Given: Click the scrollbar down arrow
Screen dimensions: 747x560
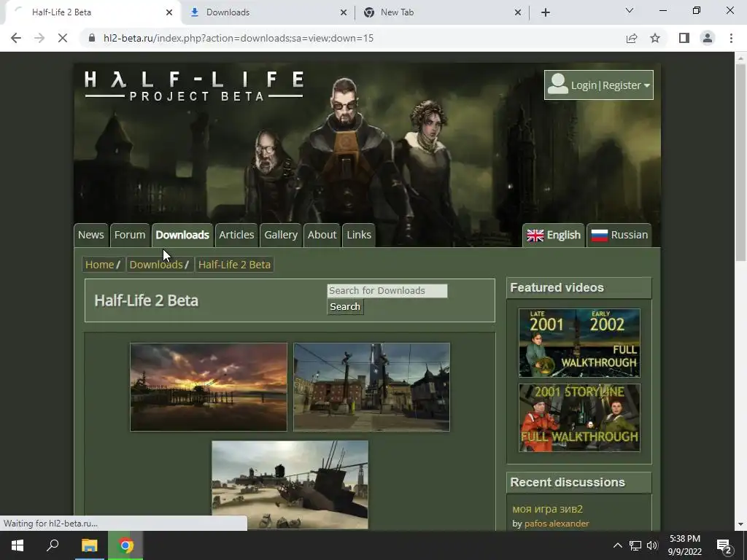Looking at the screenshot, I should point(740,524).
